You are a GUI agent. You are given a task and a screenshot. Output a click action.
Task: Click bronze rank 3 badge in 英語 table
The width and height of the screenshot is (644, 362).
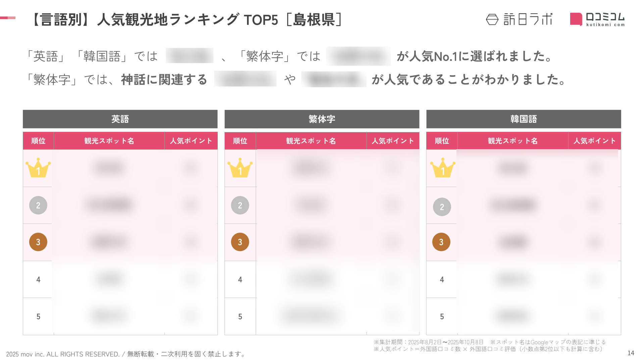point(38,242)
